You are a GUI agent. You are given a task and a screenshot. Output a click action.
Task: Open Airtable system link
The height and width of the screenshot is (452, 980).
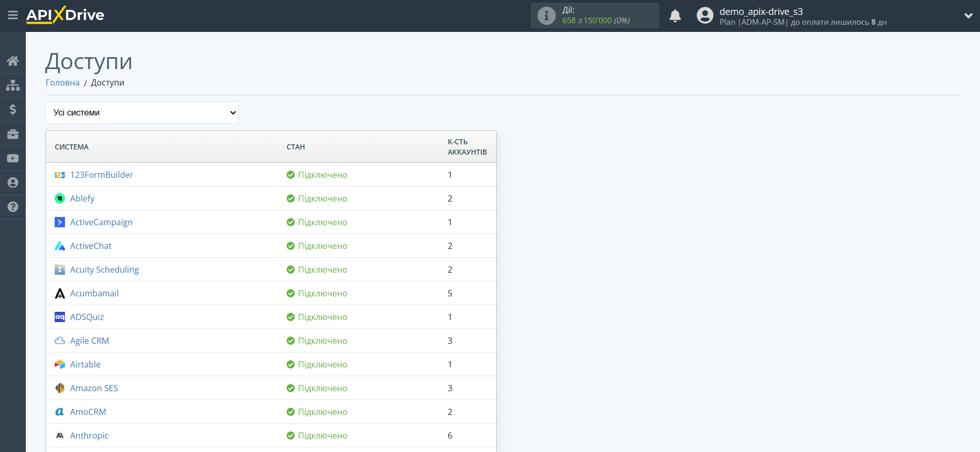[x=85, y=364]
